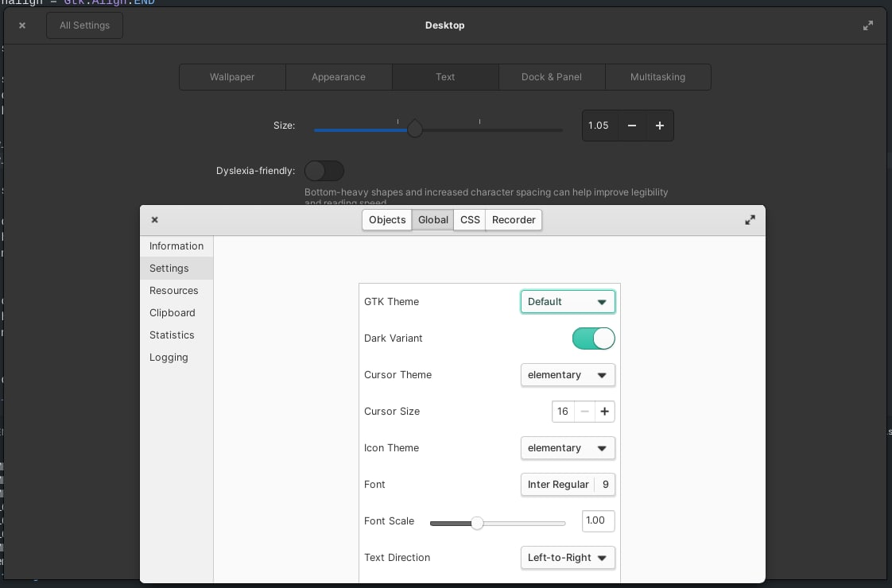Open the Cursor Theme dropdown
Image resolution: width=892 pixels, height=588 pixels.
(568, 375)
